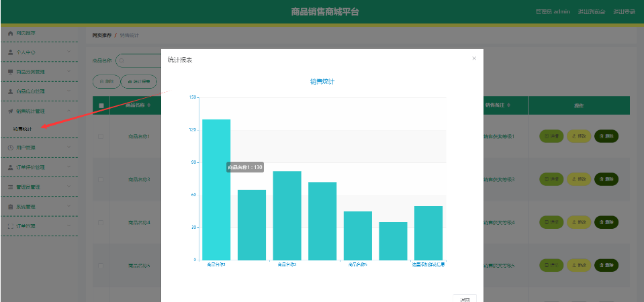Click the magnifier icon in search box
The width and height of the screenshot is (644, 302).
point(122,60)
